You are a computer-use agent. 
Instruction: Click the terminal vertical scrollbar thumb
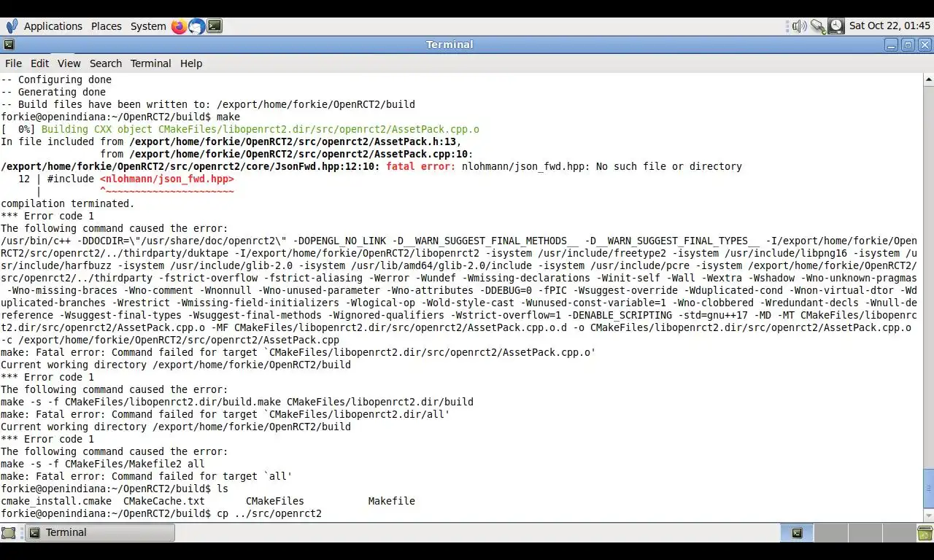929,489
